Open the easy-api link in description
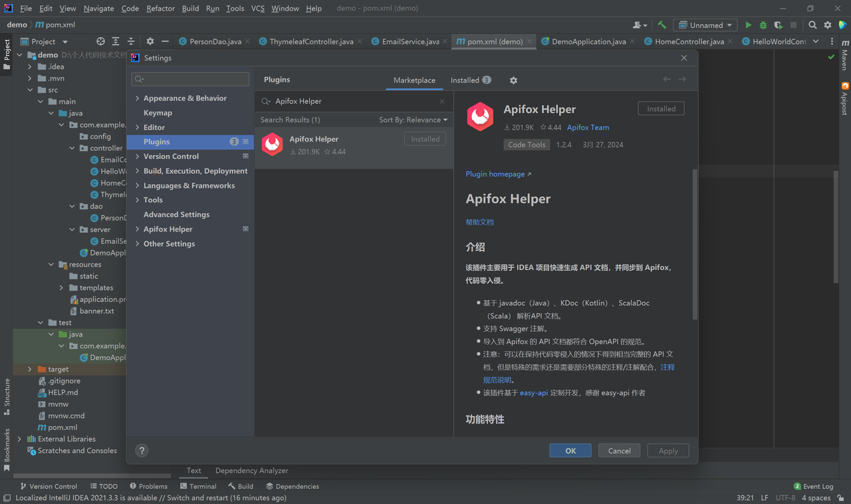 534,392
